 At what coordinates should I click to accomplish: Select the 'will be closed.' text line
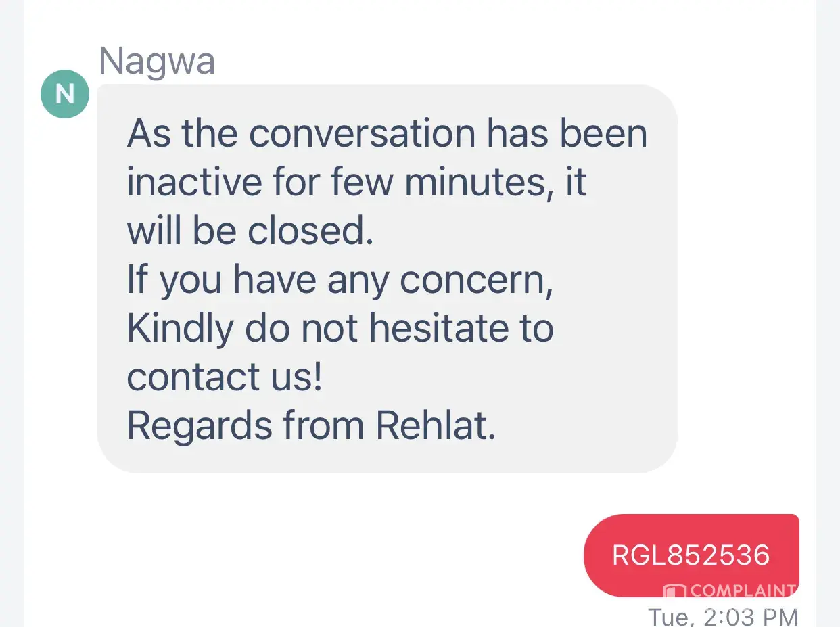click(250, 231)
